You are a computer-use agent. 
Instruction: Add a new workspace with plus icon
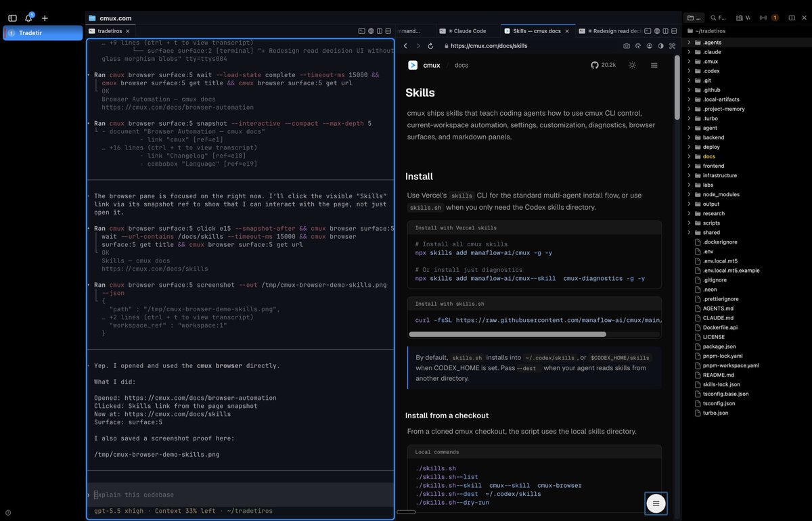point(45,18)
